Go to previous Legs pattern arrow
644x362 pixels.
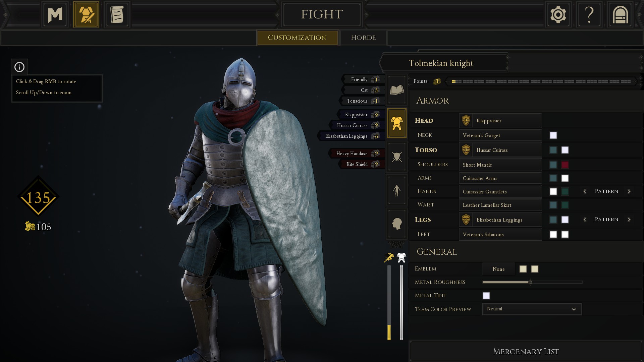pyautogui.click(x=585, y=220)
